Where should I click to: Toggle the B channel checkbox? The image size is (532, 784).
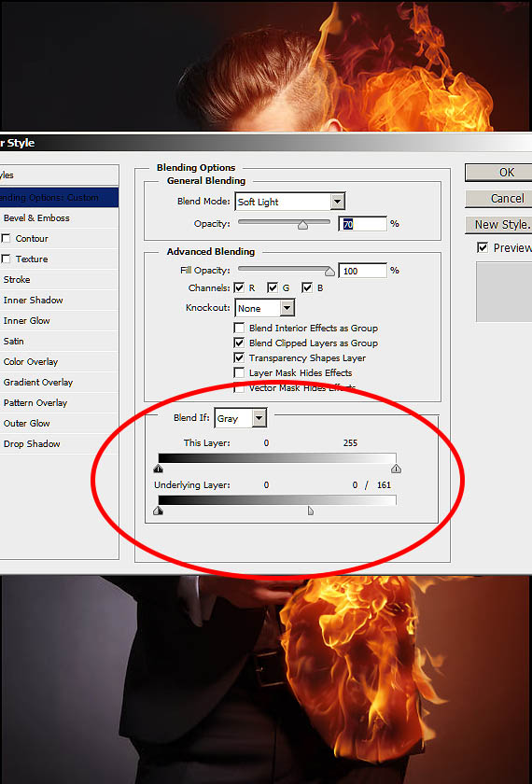point(307,288)
